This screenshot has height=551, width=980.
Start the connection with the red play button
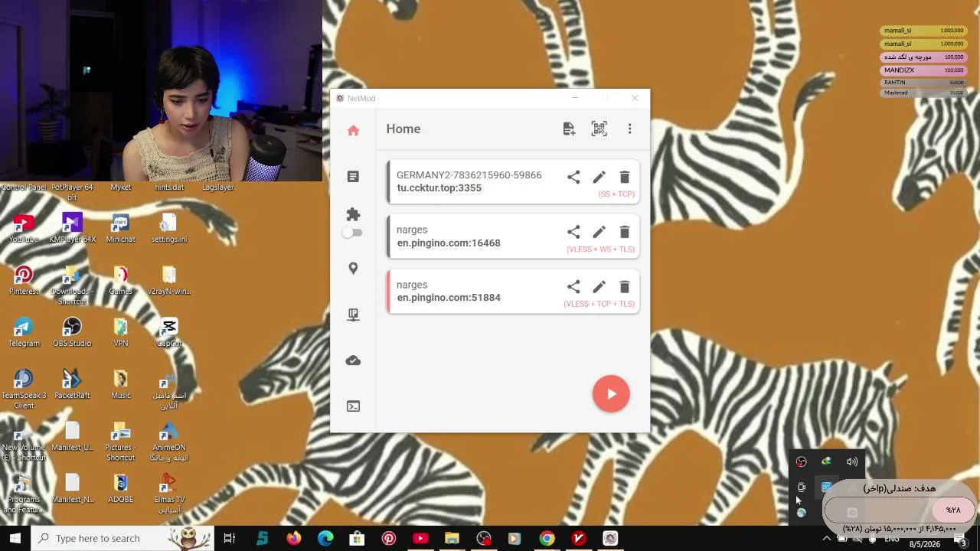611,394
